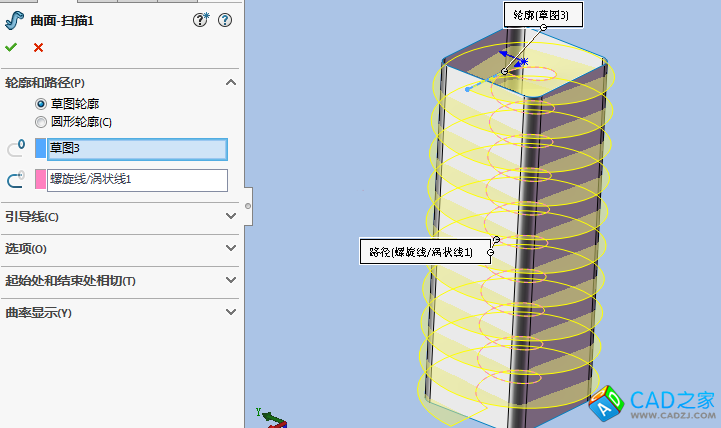Cancel the sweep with the red X
The image size is (721, 428).
38,47
